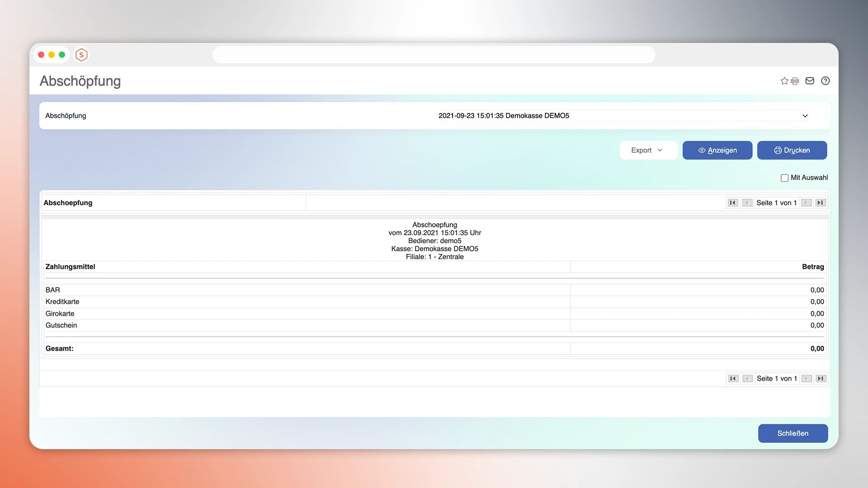868x488 pixels.
Task: Click the Abschoepfung panel header
Action: pyautogui.click(x=68, y=202)
